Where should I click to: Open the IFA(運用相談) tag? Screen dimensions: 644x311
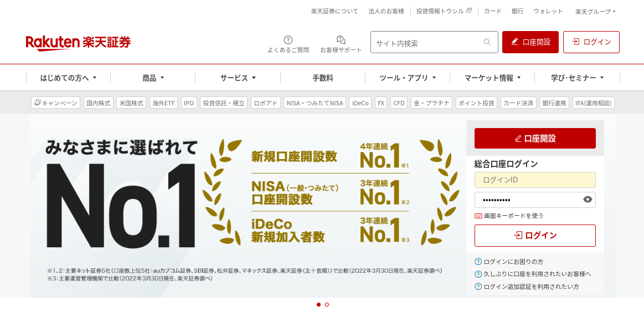[594, 103]
